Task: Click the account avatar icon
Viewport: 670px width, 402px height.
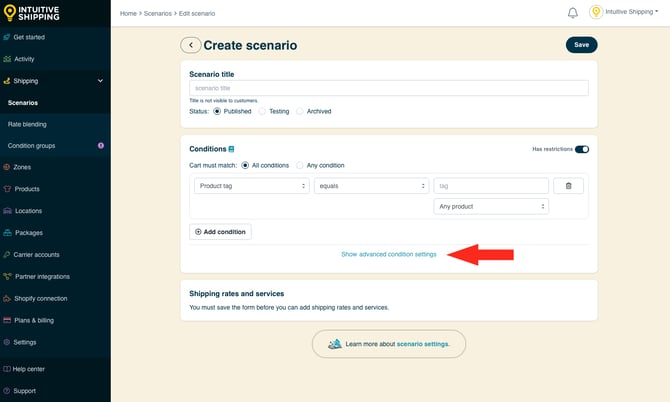Action: click(596, 12)
